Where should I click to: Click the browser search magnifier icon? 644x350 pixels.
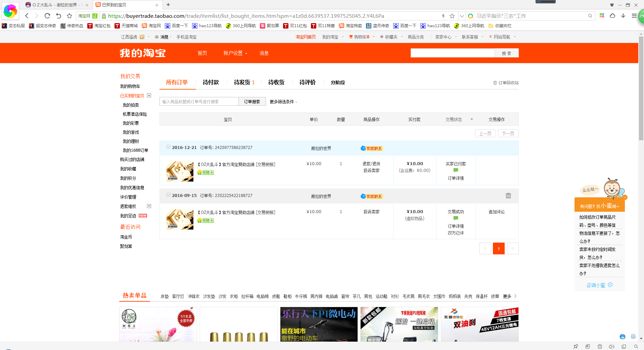pos(590,16)
